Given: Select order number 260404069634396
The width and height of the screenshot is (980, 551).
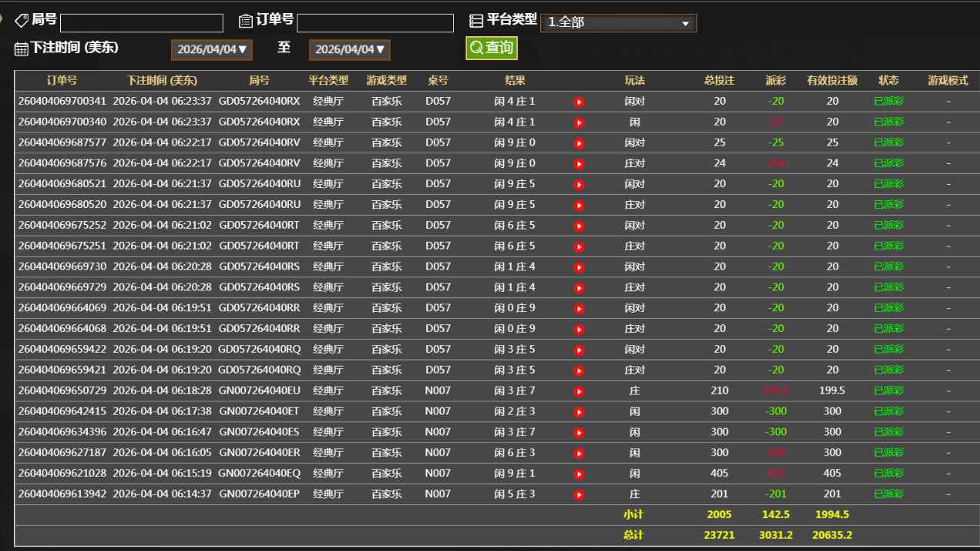Looking at the screenshot, I should click(62, 432).
